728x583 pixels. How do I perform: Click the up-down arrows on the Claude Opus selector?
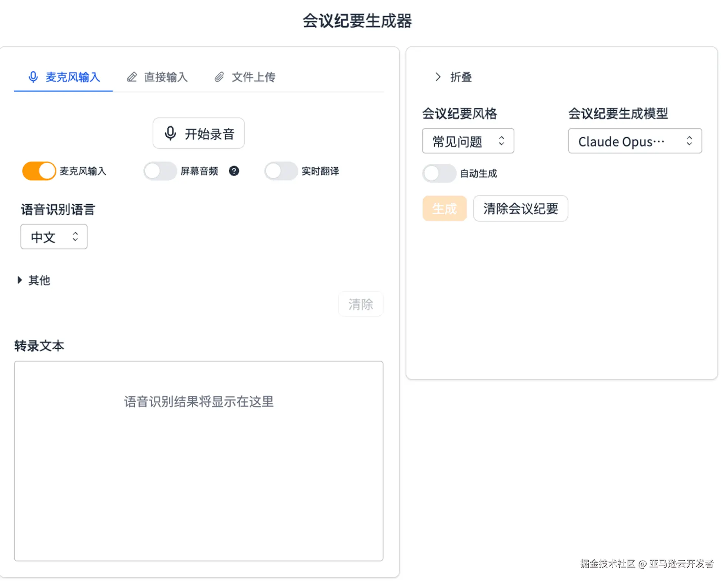(689, 141)
